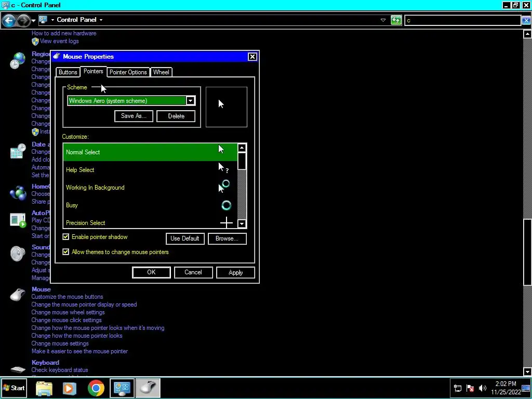
Task: Open Check keyboard status link
Action: 60,370
